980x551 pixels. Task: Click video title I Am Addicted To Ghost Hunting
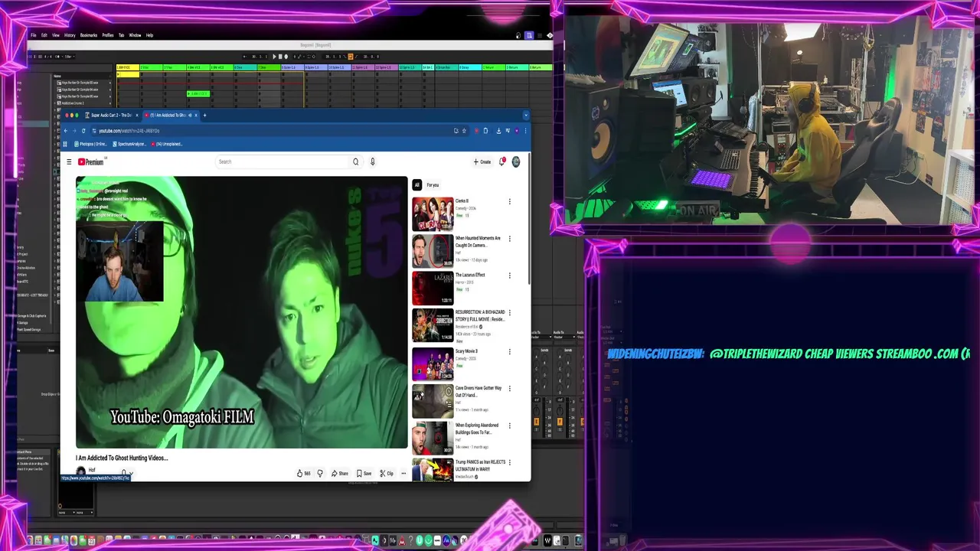point(122,458)
